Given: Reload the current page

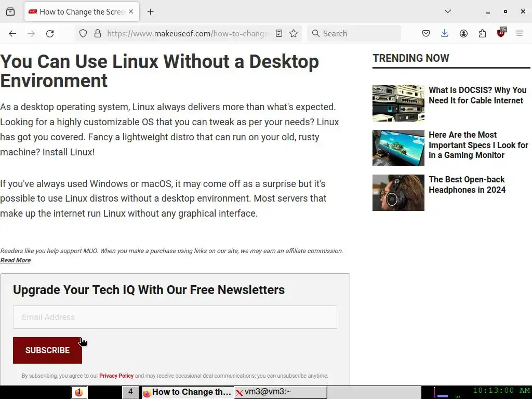Looking at the screenshot, I should pos(50,33).
